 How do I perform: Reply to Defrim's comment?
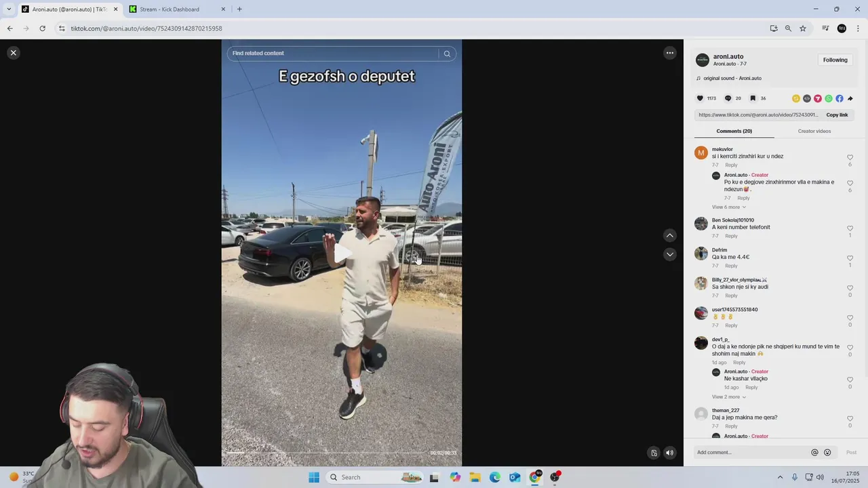[x=731, y=266]
